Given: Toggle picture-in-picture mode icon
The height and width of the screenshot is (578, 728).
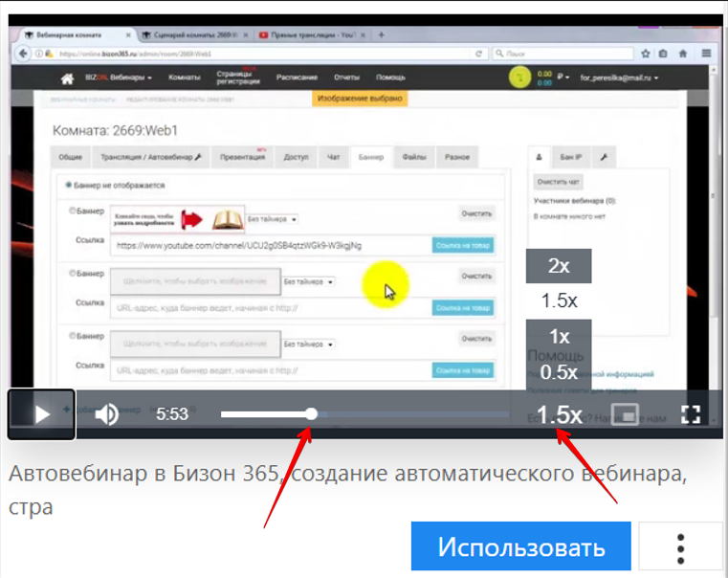Looking at the screenshot, I should click(x=625, y=414).
